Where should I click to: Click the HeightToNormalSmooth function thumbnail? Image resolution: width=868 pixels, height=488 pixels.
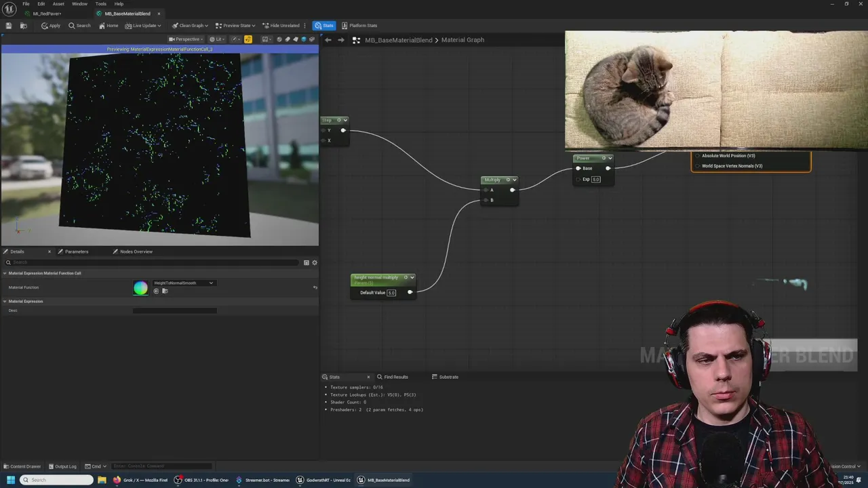pos(140,288)
